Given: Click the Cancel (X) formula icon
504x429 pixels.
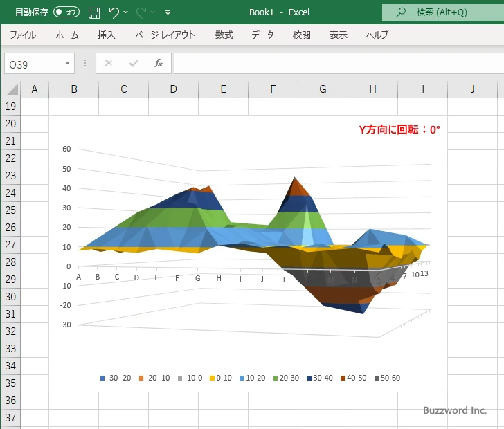Looking at the screenshot, I should point(109,63).
